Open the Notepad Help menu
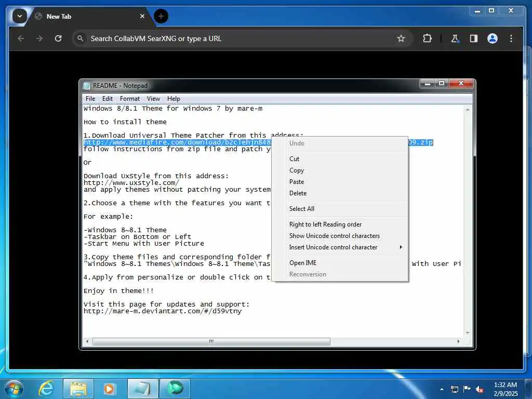The height and width of the screenshot is (399, 532). (x=174, y=99)
